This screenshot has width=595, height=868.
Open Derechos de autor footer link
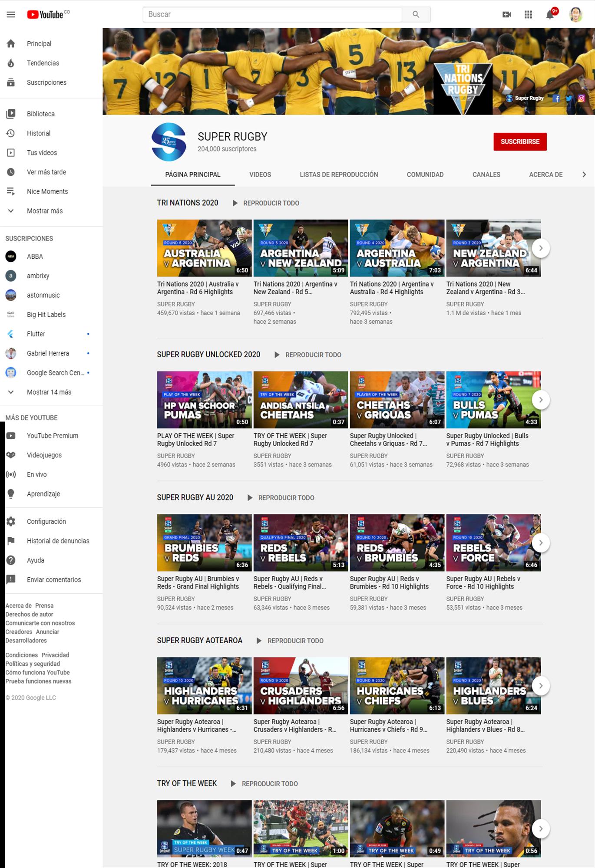(29, 615)
